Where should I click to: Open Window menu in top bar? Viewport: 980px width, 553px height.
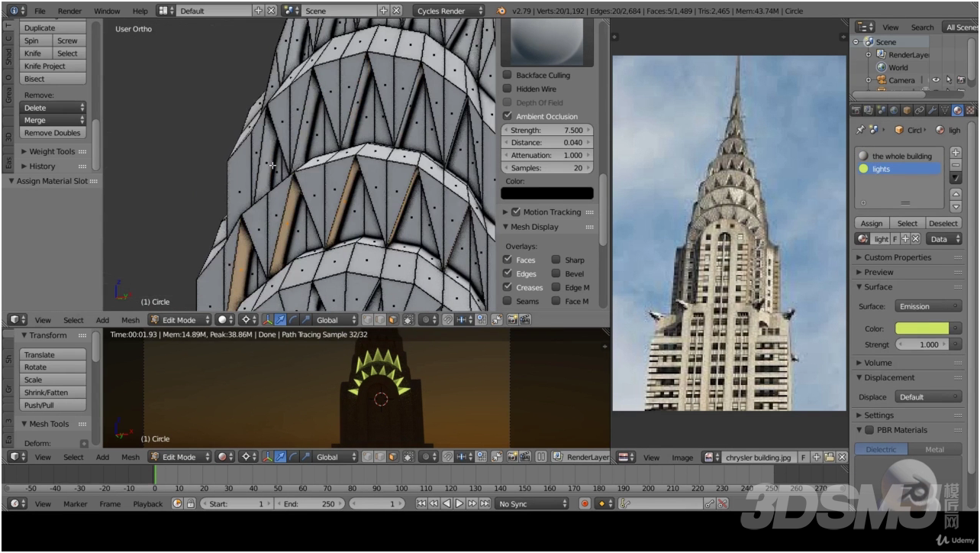(x=107, y=11)
